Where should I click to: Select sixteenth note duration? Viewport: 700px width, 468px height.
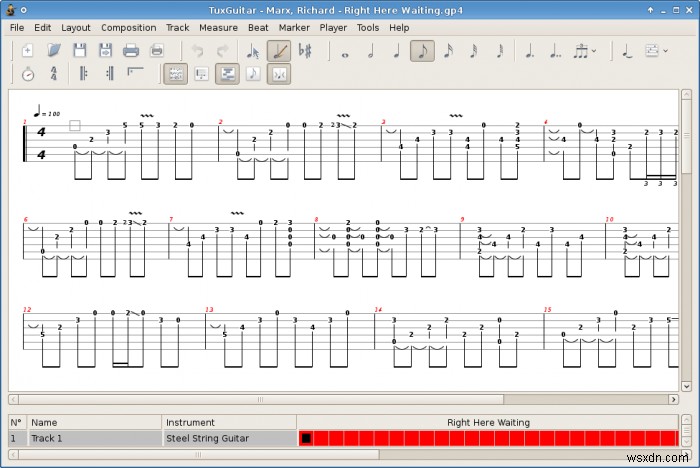pos(448,51)
